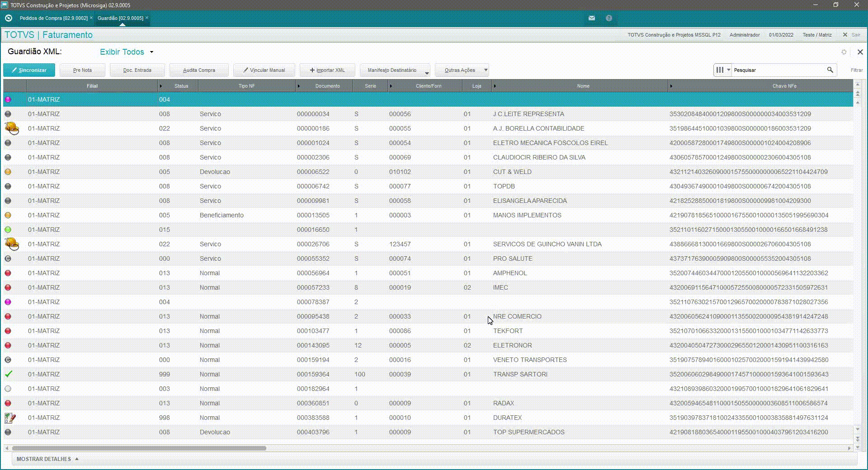Screen dimensions: 868x470
Task: Click the notepad status icon on DURATEX row
Action: click(x=10, y=418)
